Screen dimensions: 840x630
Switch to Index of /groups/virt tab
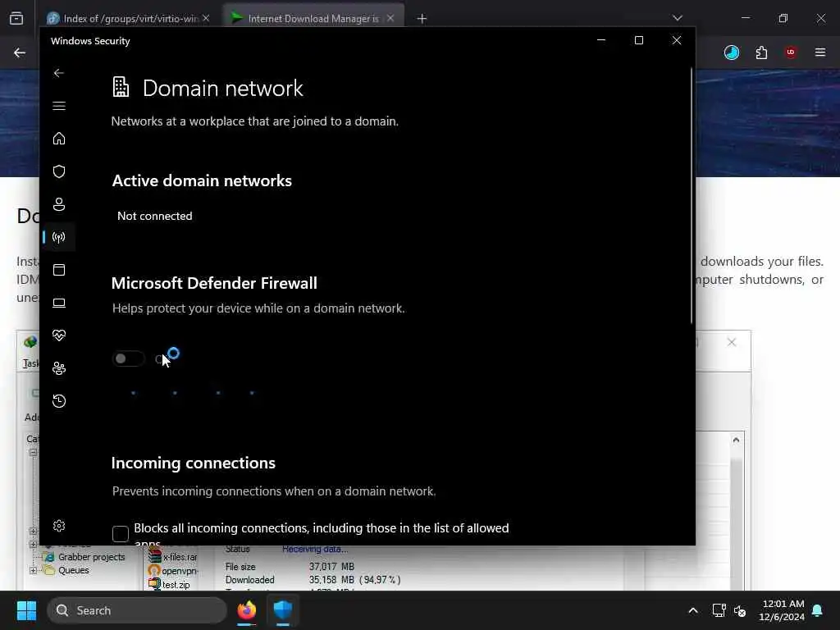point(123,18)
